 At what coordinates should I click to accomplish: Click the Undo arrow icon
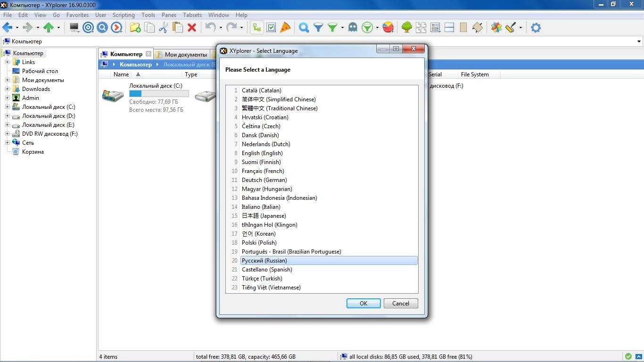[x=210, y=28]
